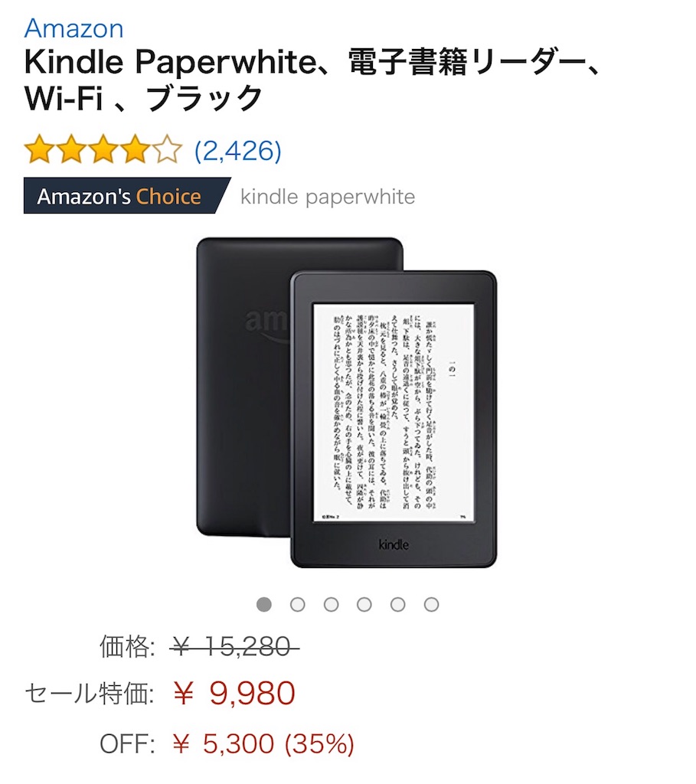Open the Kindle front product image
Screen dimensions: 696x784
pyautogui.click(x=394, y=419)
